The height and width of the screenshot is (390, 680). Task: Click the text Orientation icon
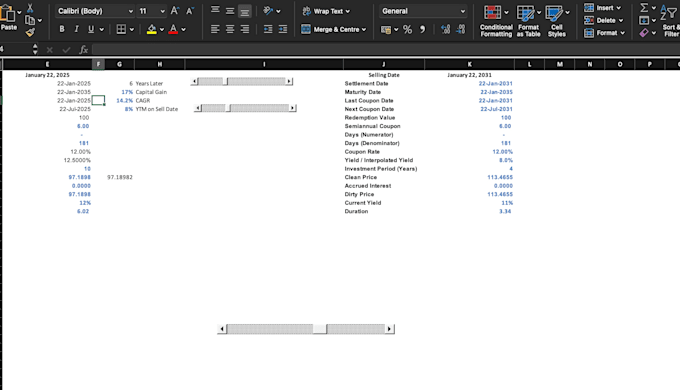click(x=268, y=11)
